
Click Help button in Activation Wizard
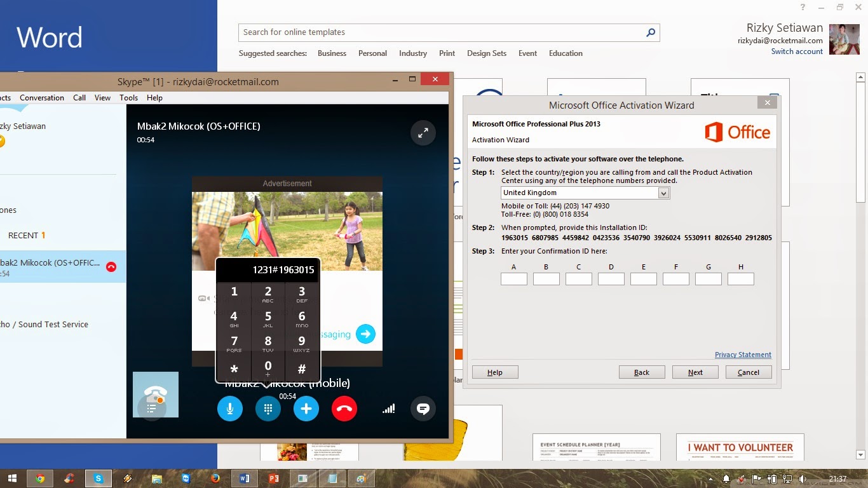[x=495, y=372]
